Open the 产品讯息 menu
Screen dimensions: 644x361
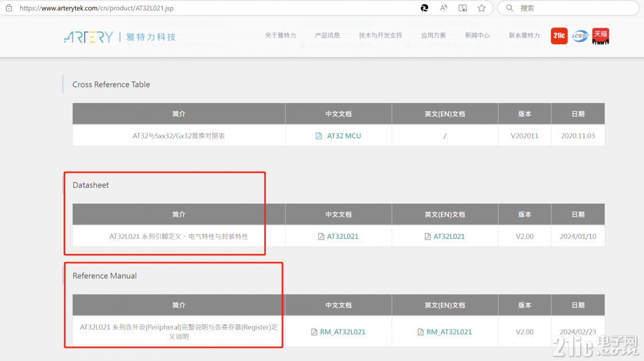pyautogui.click(x=327, y=35)
